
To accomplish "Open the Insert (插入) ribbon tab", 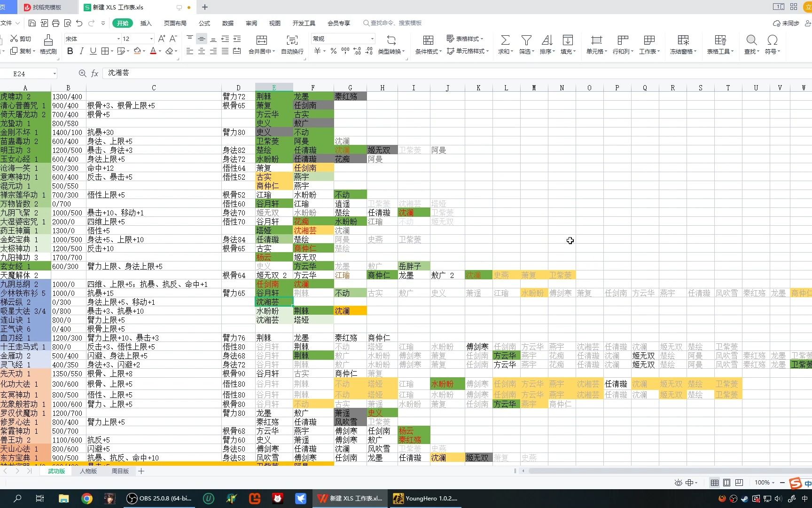I will tap(146, 23).
